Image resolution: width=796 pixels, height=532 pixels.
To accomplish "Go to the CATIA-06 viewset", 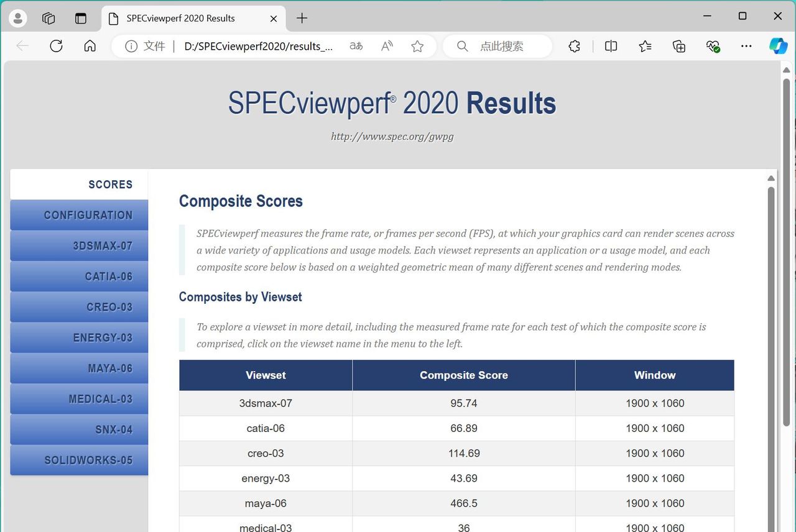I will [x=79, y=277].
